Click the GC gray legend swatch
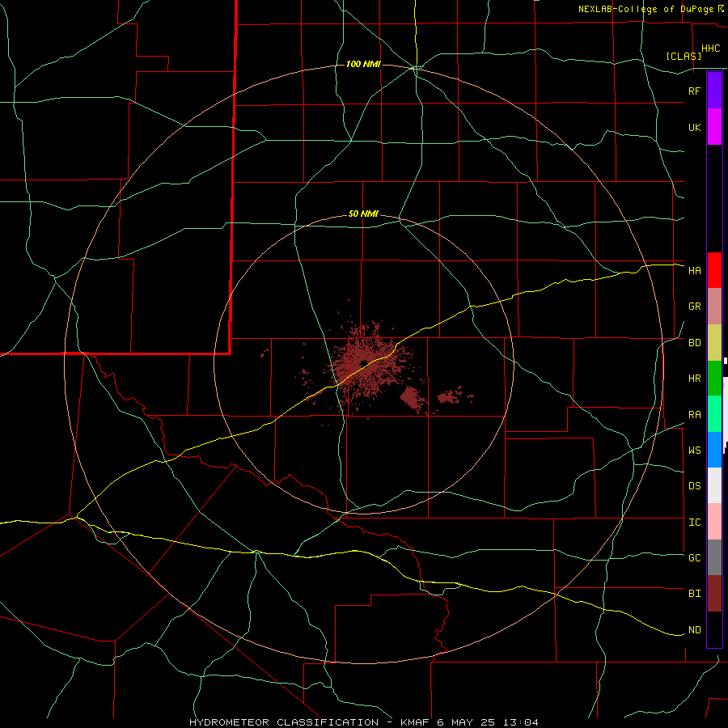 pyautogui.click(x=714, y=557)
